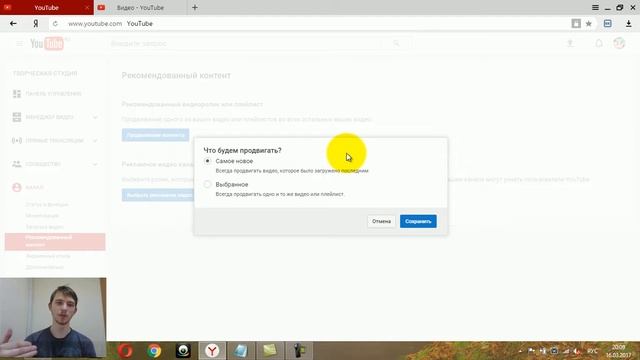640x360 pixels.
Task: Launch Chrome from the taskbar
Action: (154, 351)
